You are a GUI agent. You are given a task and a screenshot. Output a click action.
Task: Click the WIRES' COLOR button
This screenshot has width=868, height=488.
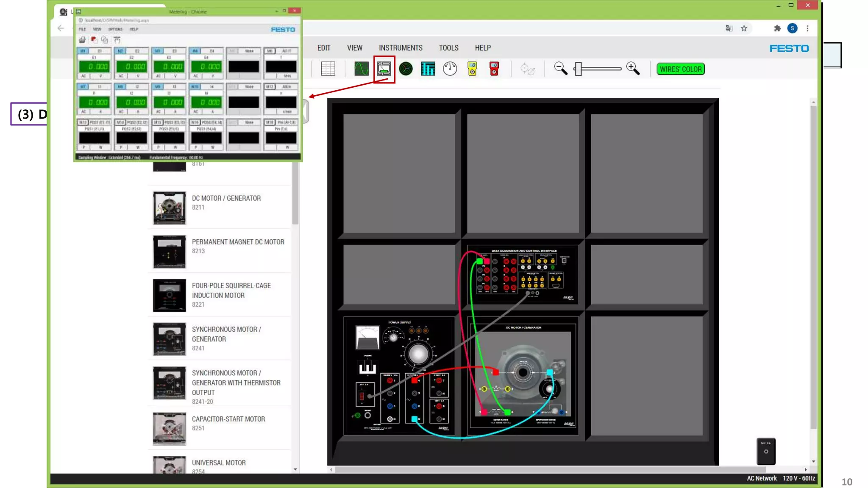pos(680,69)
